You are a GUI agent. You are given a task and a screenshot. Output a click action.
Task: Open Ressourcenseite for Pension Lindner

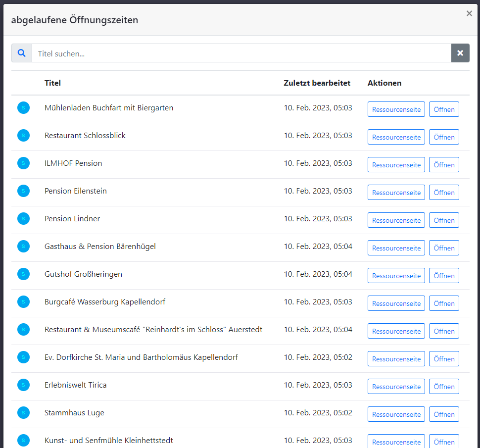coord(396,220)
